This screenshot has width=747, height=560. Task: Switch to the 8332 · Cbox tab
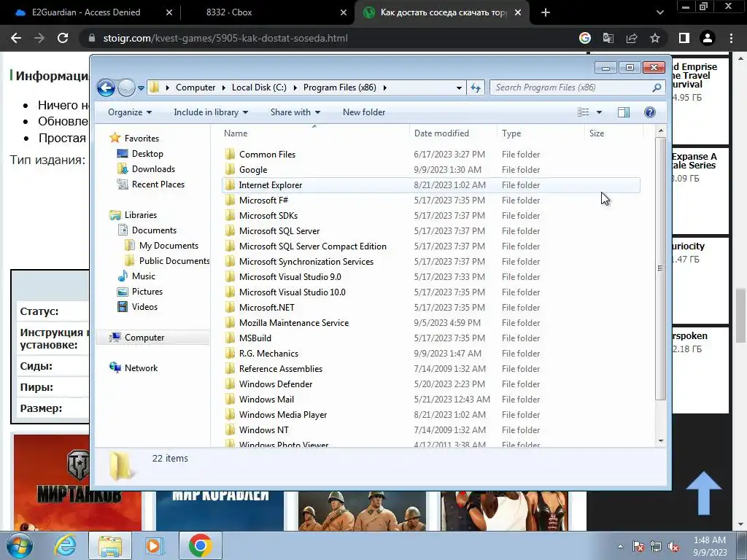click(x=229, y=12)
